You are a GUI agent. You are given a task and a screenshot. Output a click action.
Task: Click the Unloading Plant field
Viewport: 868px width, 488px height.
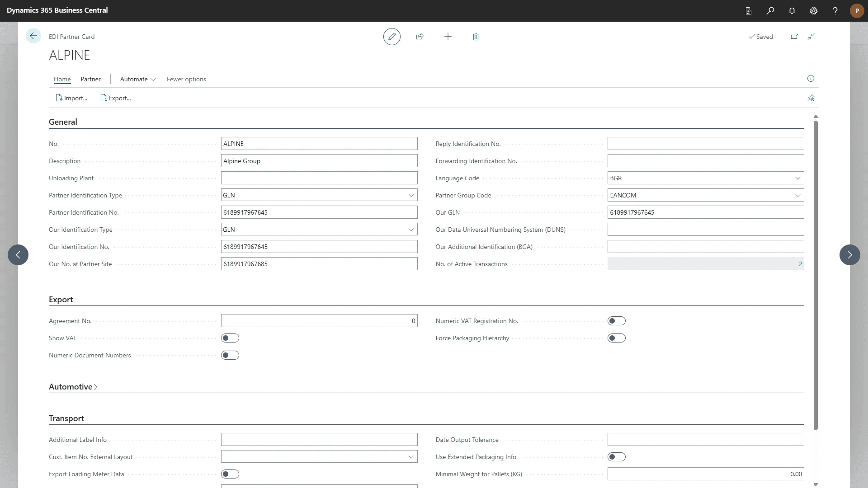319,178
